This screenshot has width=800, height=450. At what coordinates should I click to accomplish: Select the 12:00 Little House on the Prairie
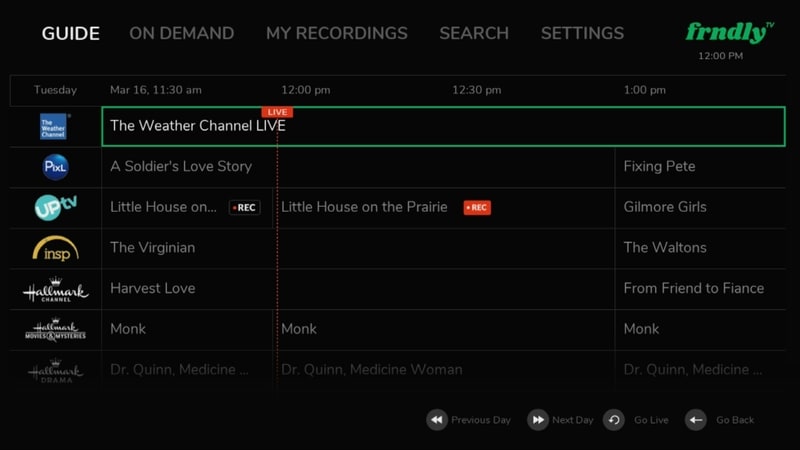pyautogui.click(x=444, y=207)
